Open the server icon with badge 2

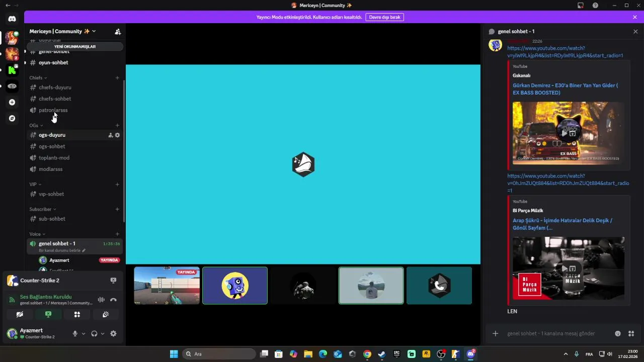pos(12,54)
